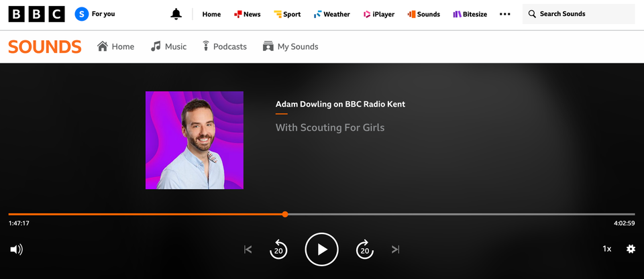Screen dimensions: 644x279
Task: Open BBC News link
Action: (x=248, y=14)
